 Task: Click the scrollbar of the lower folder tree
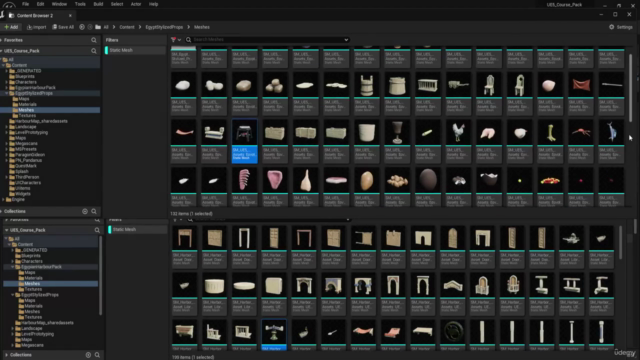tap(100, 276)
